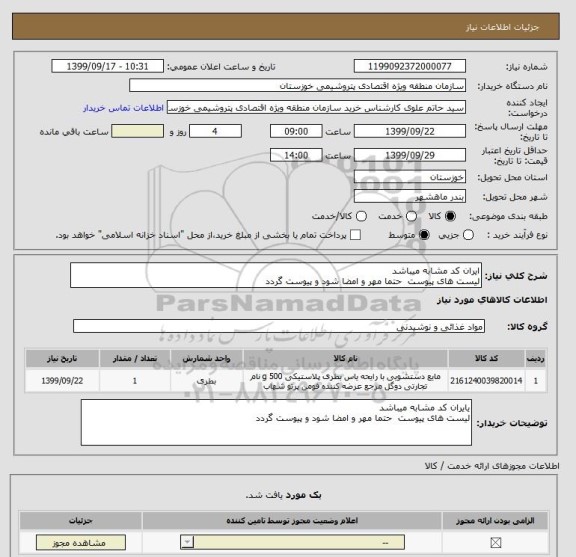
Task: Click the buyer organization name field
Action: [298, 86]
